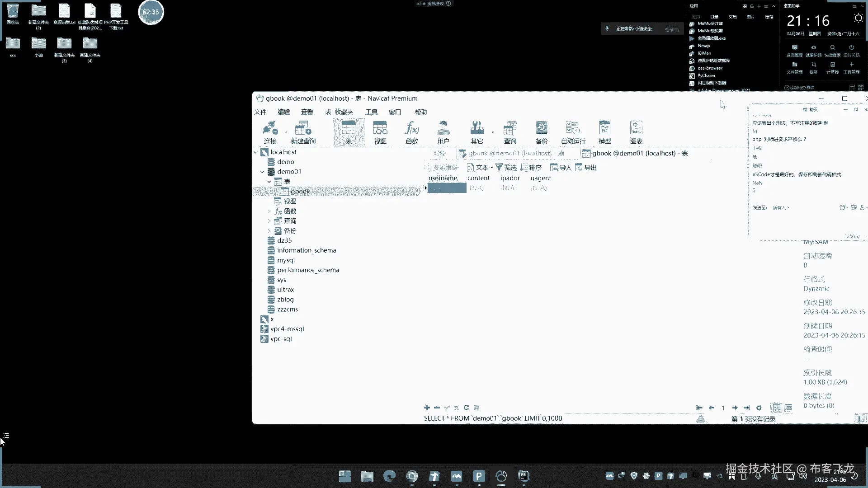This screenshot has width=868, height=488.
Task: Switch to form view toggle
Action: pos(788,408)
